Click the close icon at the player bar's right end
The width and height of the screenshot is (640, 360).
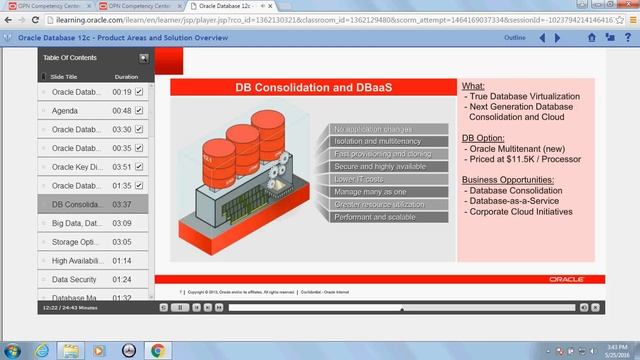click(596, 307)
